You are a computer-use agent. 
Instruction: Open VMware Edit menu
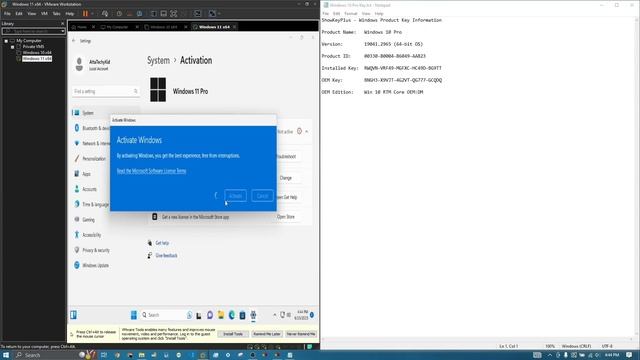[19, 13]
